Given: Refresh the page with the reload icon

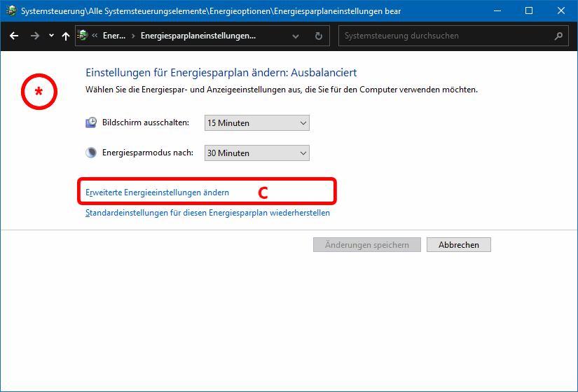Looking at the screenshot, I should pos(319,36).
